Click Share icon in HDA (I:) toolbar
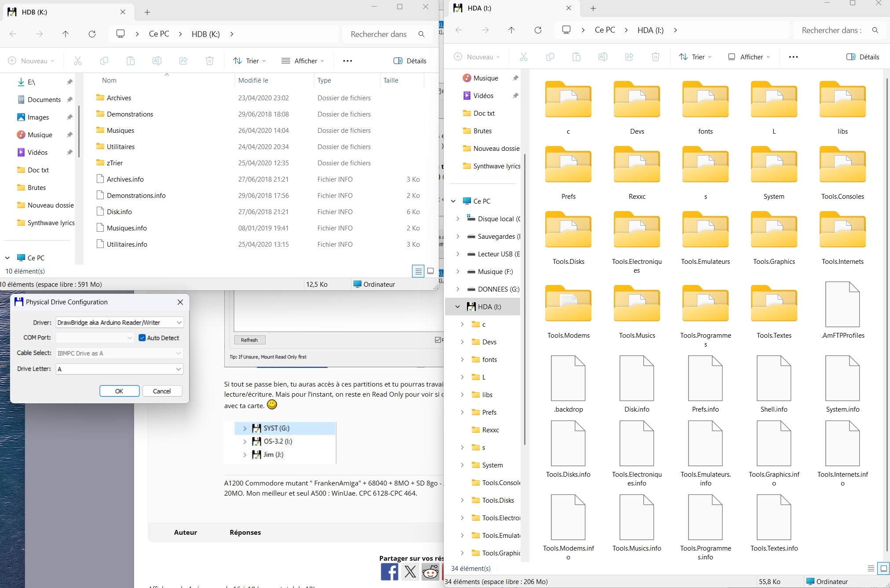Screen dimensions: 890x588 coord(629,57)
